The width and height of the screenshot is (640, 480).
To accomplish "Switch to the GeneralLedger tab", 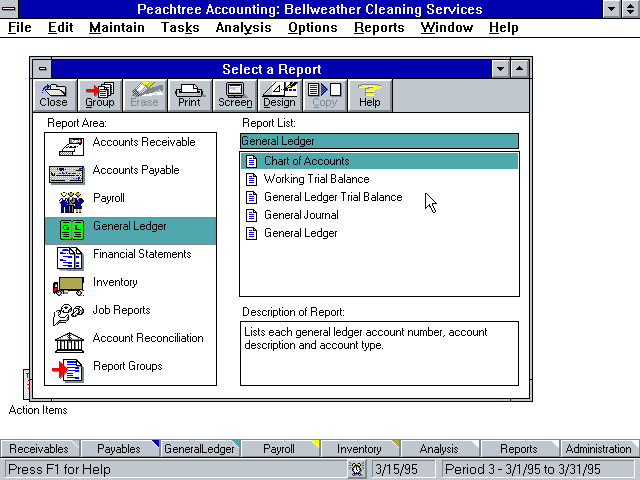I will click(x=200, y=449).
